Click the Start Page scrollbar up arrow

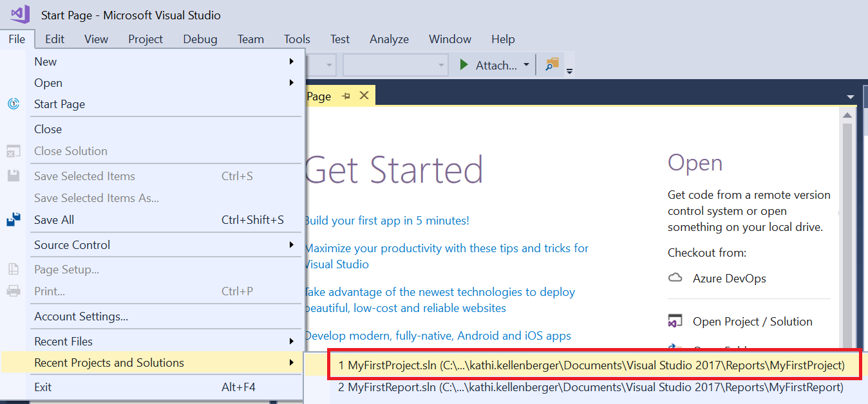(847, 115)
